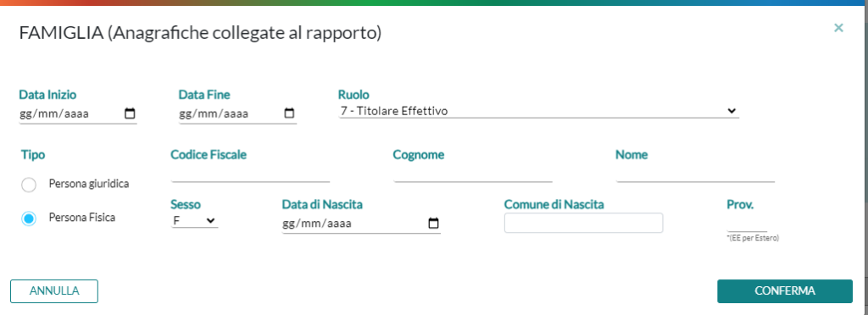Screen dimensions: 868x315
Task: Focus the Nome text field
Action: tap(695, 174)
